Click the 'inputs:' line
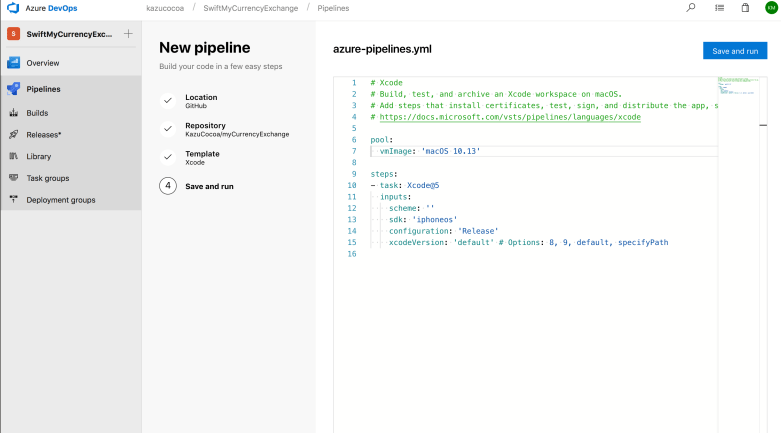The image size is (781, 433). pos(395,197)
